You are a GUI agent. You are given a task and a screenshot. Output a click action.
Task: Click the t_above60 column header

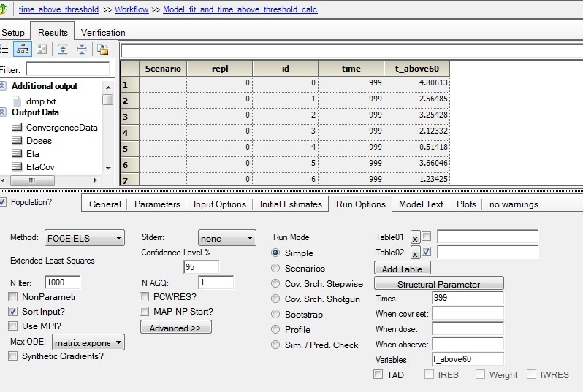417,69
